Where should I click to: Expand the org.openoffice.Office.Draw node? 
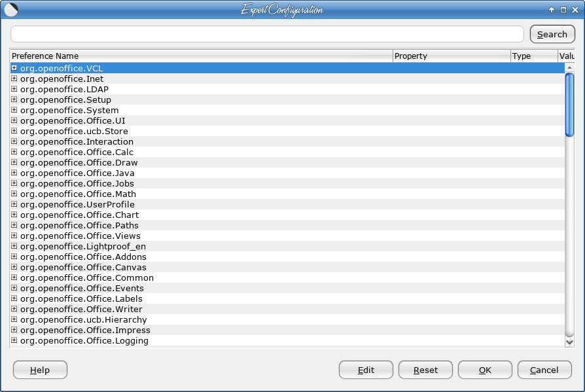tap(14, 162)
